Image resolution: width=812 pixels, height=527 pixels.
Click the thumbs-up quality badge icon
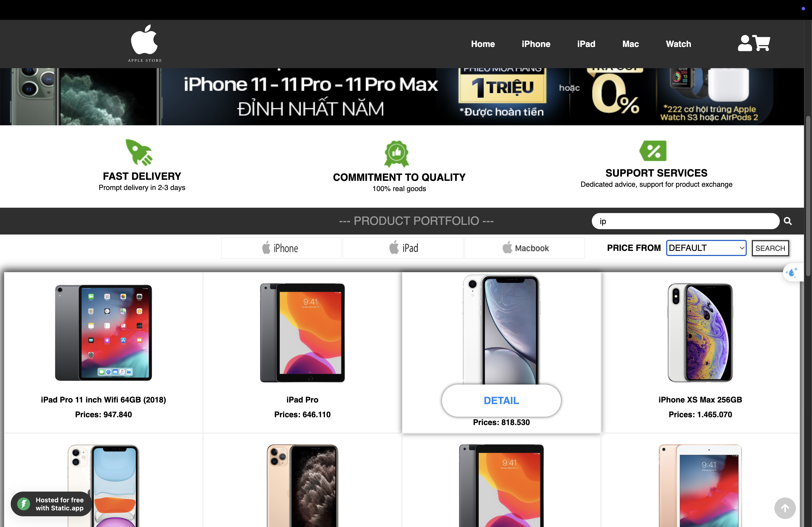pyautogui.click(x=396, y=154)
